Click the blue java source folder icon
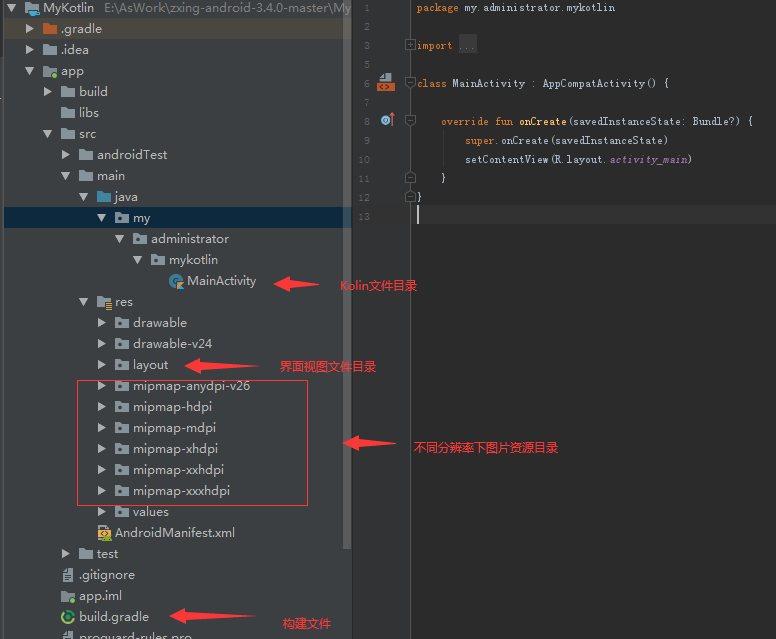 point(104,197)
